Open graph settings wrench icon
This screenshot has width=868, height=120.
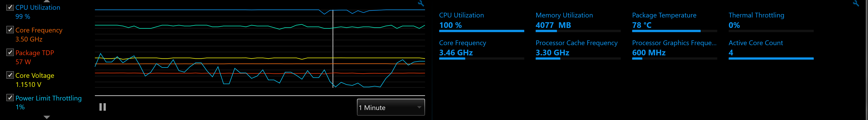pos(421,3)
